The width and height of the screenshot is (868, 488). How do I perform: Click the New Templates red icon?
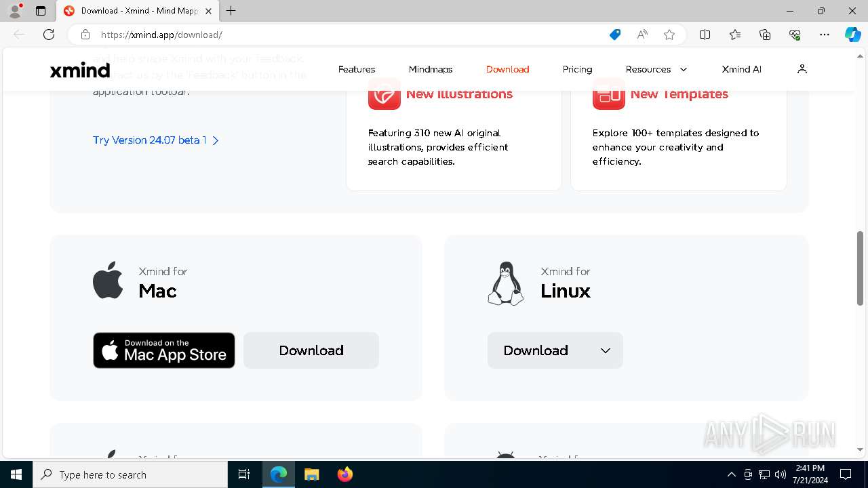(x=609, y=94)
